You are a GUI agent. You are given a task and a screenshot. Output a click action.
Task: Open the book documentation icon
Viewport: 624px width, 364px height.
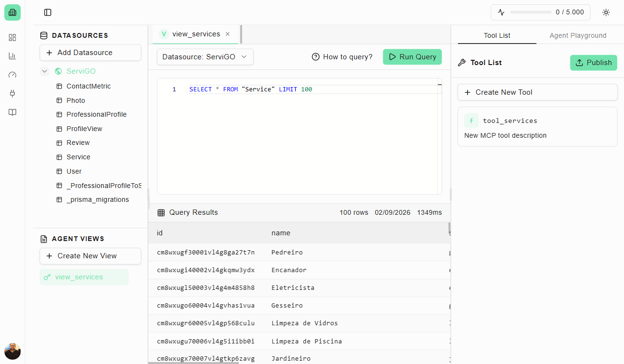tap(12, 112)
